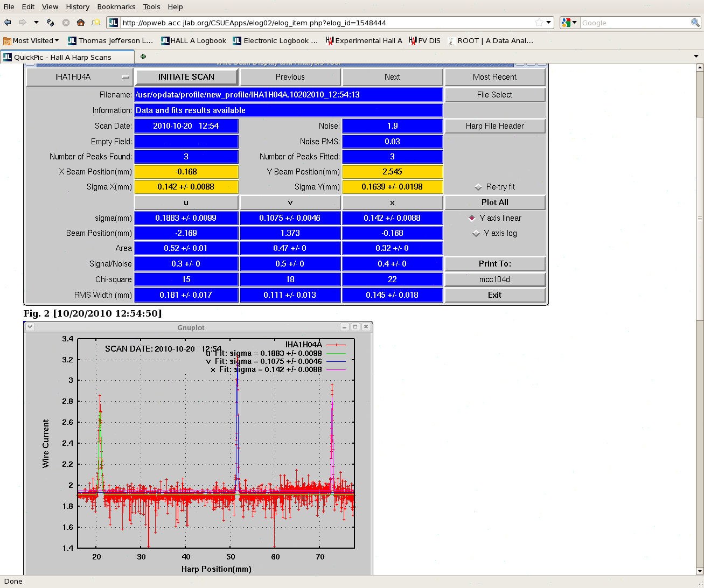This screenshot has width=704, height=588.
Task: Open the IHA1H04A harp selector menu
Action: point(79,77)
